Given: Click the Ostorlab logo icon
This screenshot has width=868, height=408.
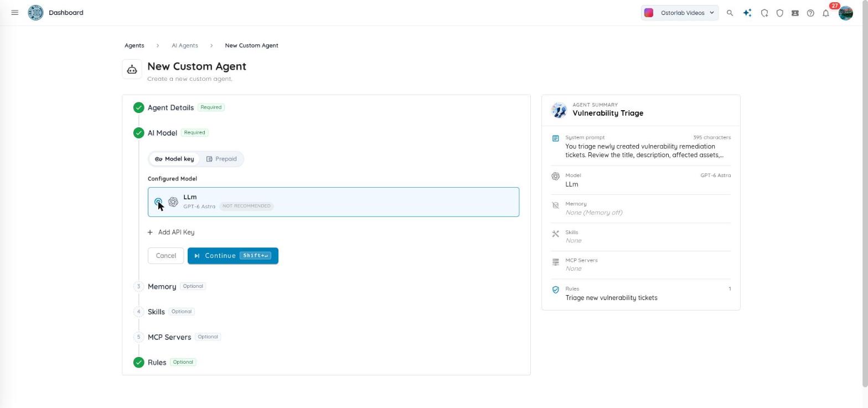Looking at the screenshot, I should [x=35, y=13].
